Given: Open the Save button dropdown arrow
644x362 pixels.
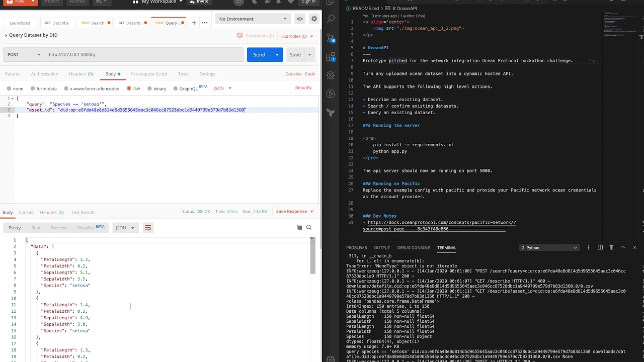Looking at the screenshot, I should point(309,54).
